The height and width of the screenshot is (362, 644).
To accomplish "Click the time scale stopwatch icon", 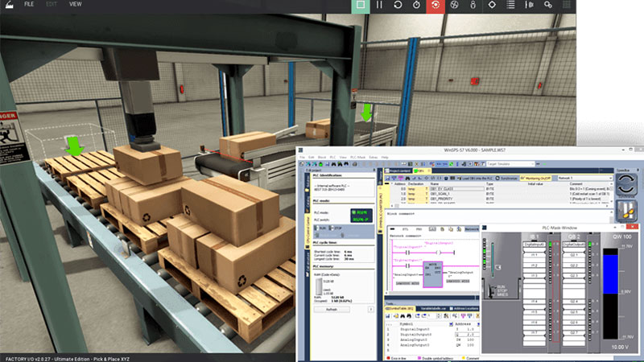I will coord(416,5).
